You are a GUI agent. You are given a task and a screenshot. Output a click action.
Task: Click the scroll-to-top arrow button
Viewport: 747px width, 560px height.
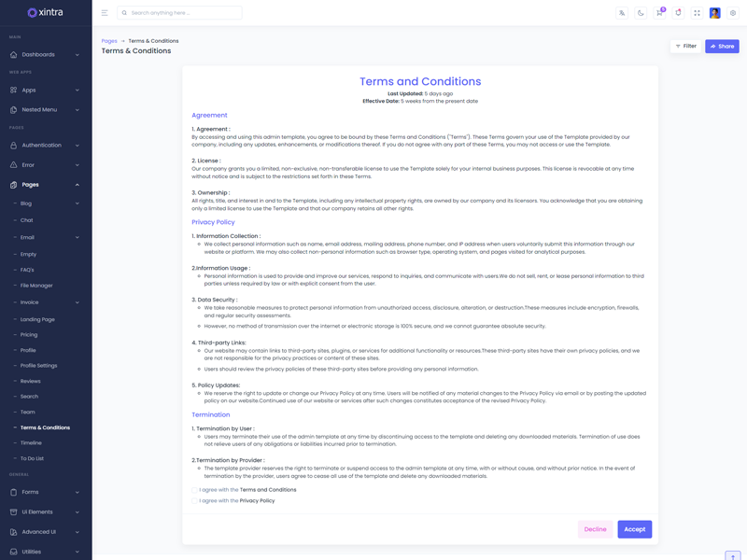pos(733,556)
